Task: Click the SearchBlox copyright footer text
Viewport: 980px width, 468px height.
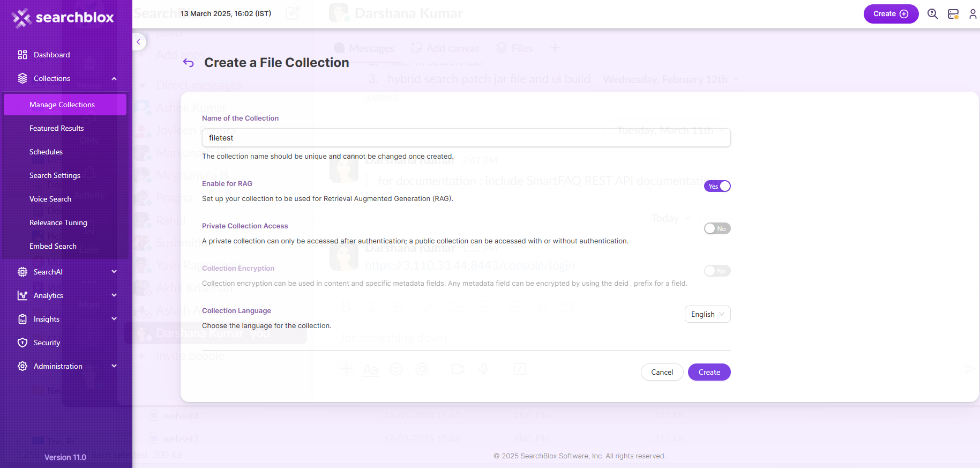Action: [580, 456]
